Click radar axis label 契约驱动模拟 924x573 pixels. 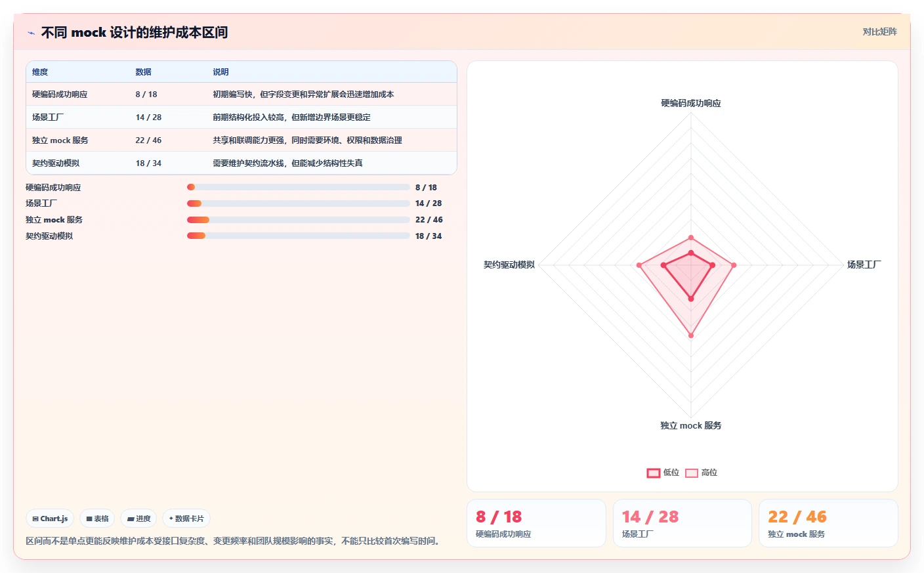[509, 265]
